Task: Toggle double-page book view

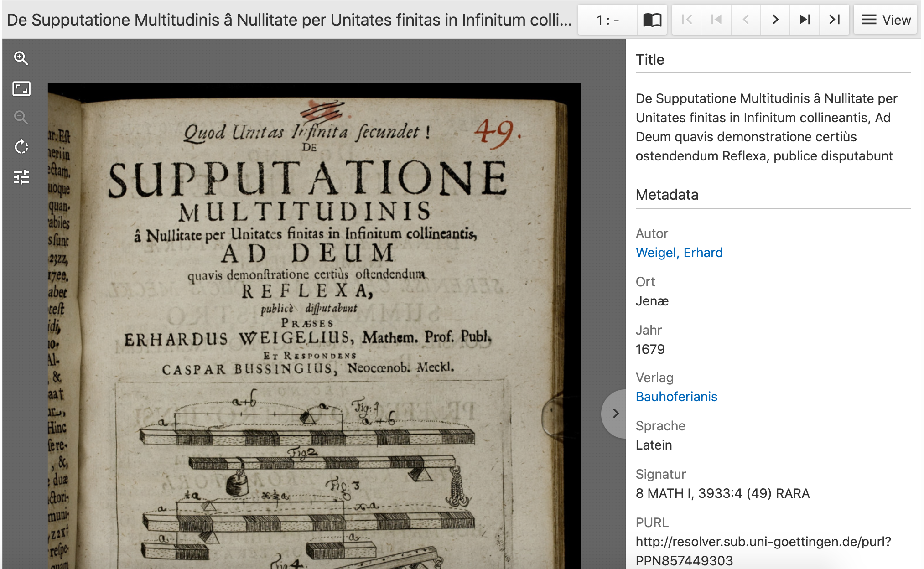Action: click(x=652, y=20)
